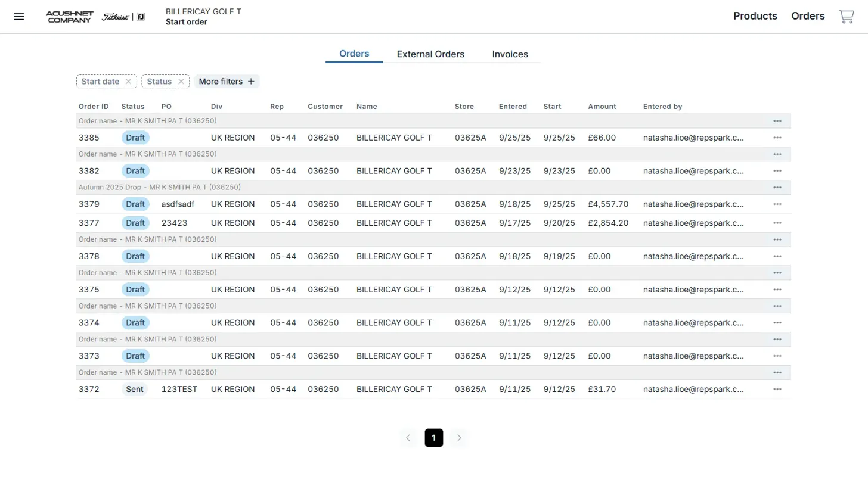
Task: Open the hamburger menu
Action: click(x=19, y=17)
